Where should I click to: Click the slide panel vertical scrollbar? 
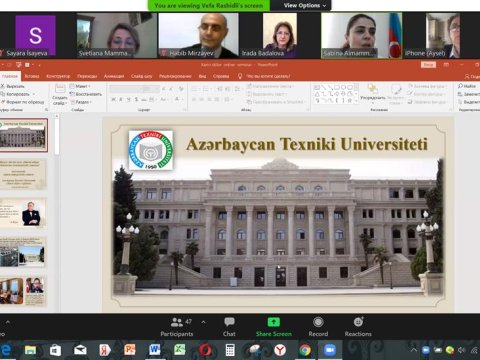[x=57, y=137]
